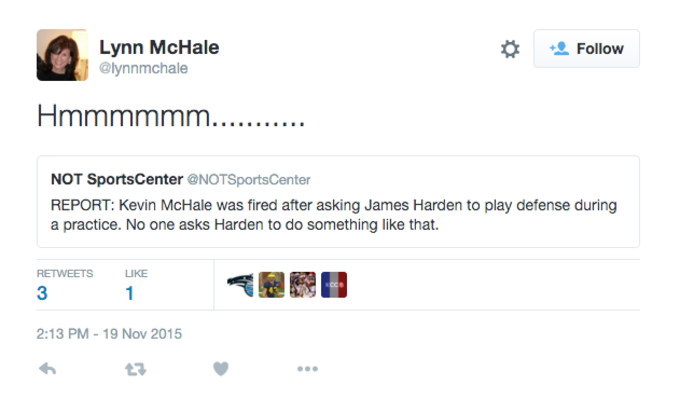Image resolution: width=680 pixels, height=398 pixels.
Task: Open the 2:13 PM - 19 Nov 2015 timestamp
Action: coord(109,334)
